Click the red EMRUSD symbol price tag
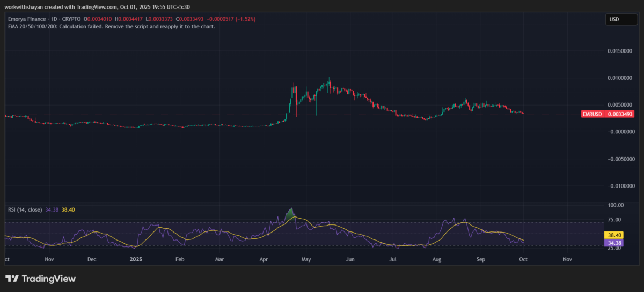 (x=592, y=114)
